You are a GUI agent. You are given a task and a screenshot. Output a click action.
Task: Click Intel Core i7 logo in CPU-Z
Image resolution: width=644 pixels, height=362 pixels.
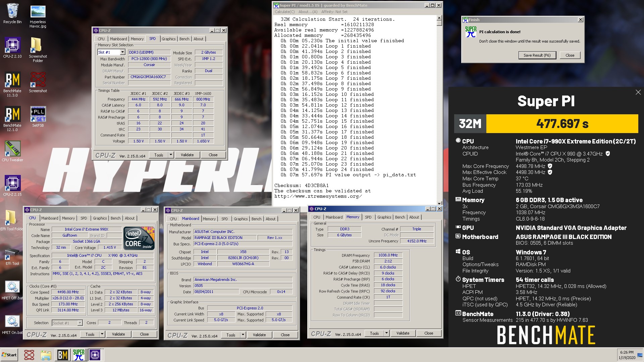pos(139,238)
